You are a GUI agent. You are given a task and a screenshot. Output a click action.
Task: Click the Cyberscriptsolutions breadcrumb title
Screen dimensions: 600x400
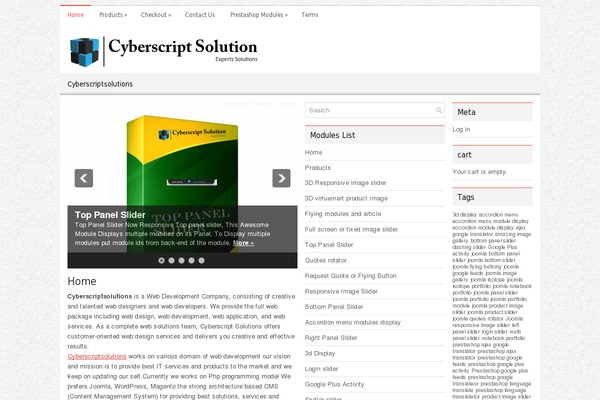(x=100, y=84)
